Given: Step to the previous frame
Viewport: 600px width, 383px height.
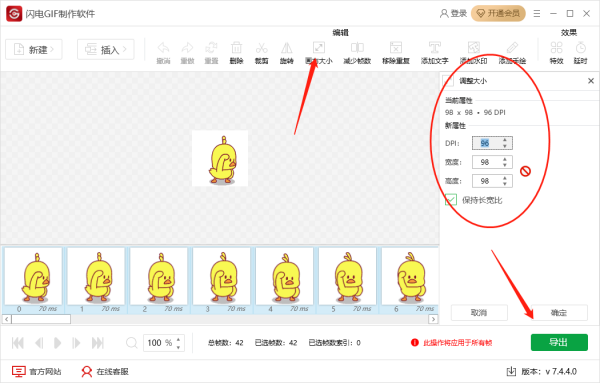Looking at the screenshot, I should tap(39, 343).
